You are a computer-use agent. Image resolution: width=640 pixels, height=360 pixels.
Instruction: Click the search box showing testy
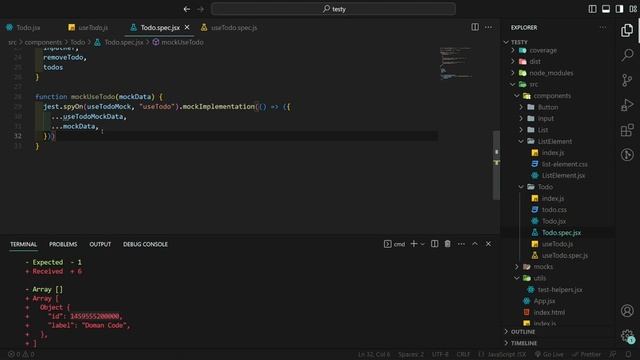click(x=333, y=9)
